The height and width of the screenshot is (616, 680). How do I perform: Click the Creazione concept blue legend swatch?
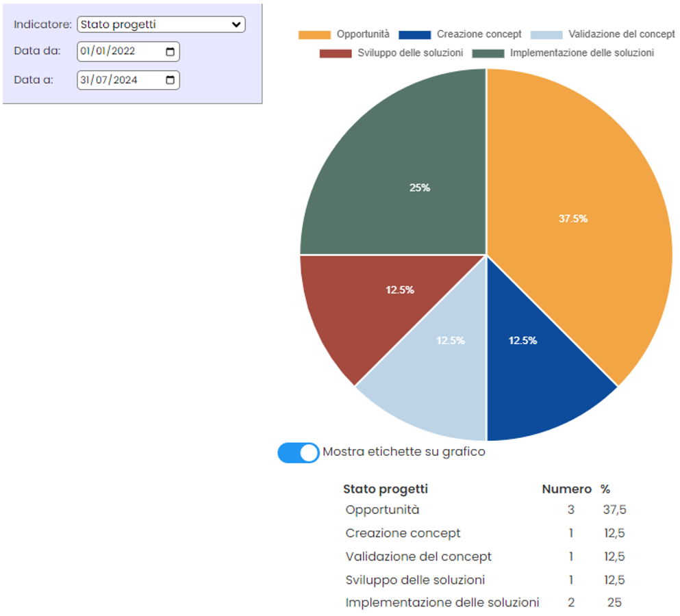pos(414,35)
